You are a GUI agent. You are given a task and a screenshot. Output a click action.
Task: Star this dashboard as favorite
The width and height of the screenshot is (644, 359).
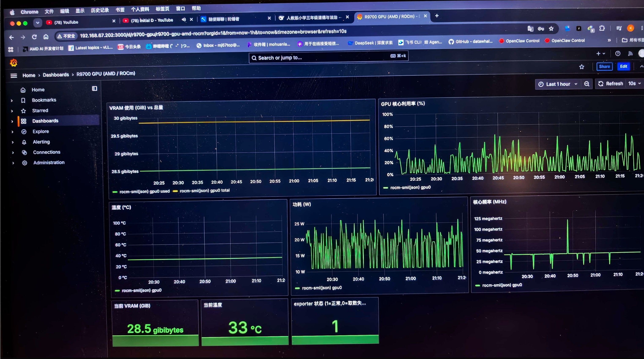[582, 67]
